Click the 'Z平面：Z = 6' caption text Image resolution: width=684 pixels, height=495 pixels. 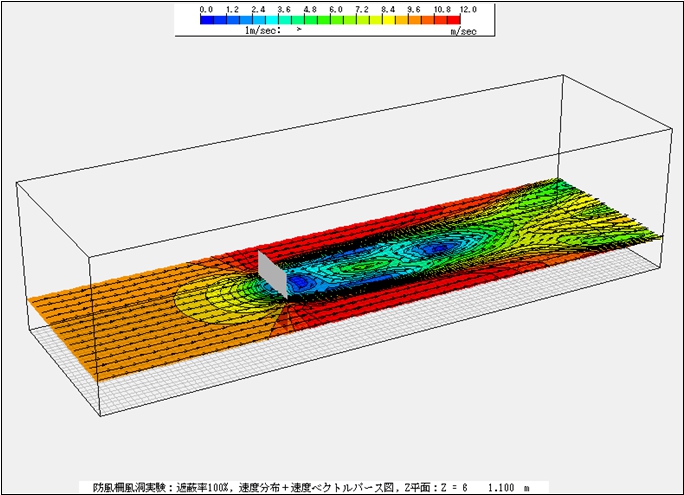pyautogui.click(x=436, y=488)
